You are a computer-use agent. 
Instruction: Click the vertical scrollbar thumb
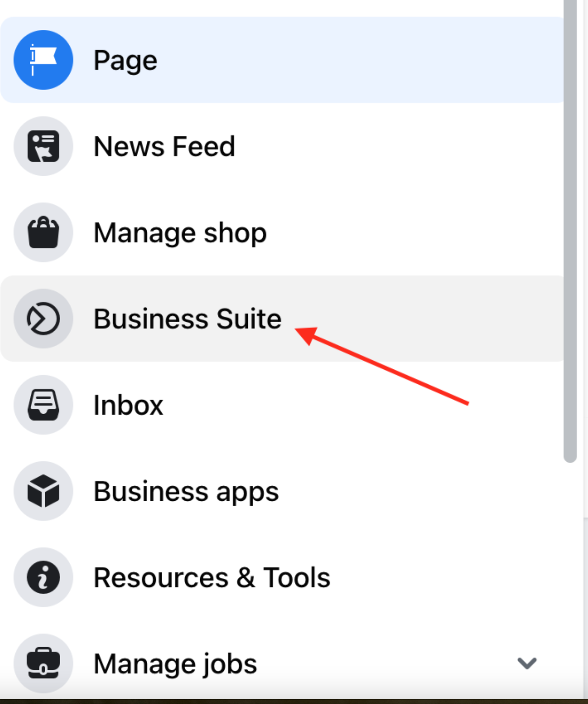pos(570,231)
